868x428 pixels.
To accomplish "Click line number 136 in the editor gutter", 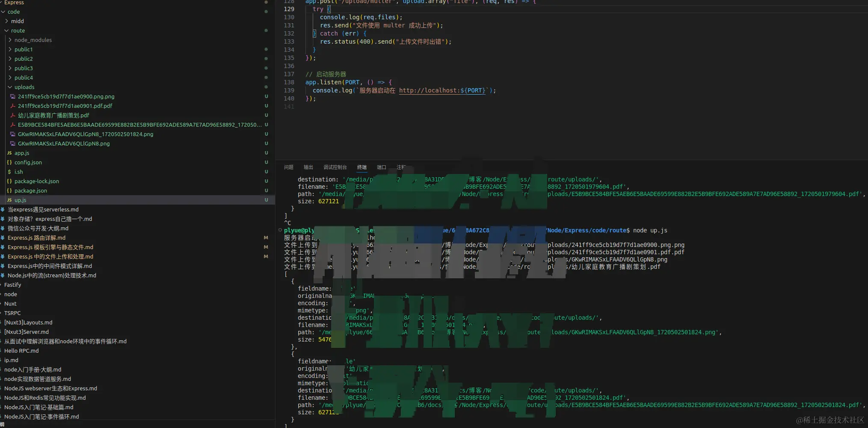I will pos(289,66).
